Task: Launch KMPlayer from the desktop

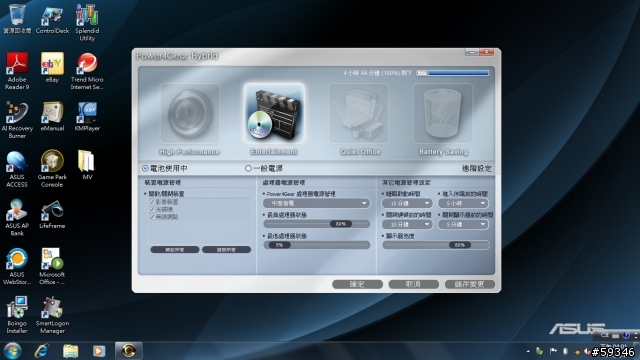Action: pos(87,116)
